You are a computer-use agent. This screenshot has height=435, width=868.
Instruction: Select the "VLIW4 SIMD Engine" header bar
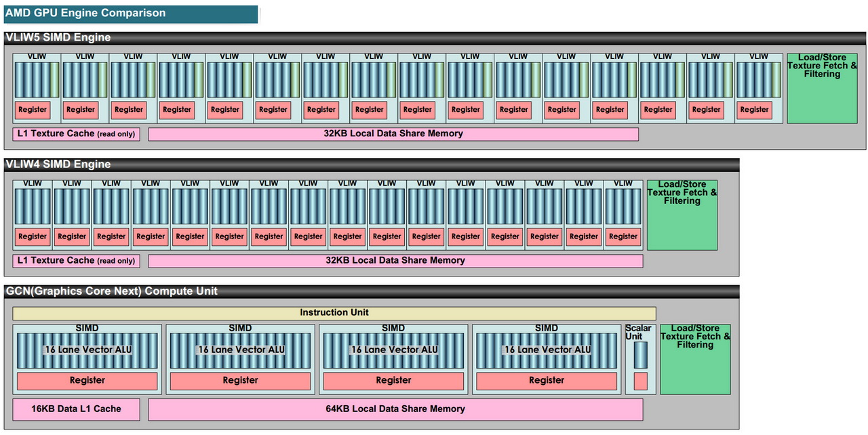pyautogui.click(x=372, y=165)
